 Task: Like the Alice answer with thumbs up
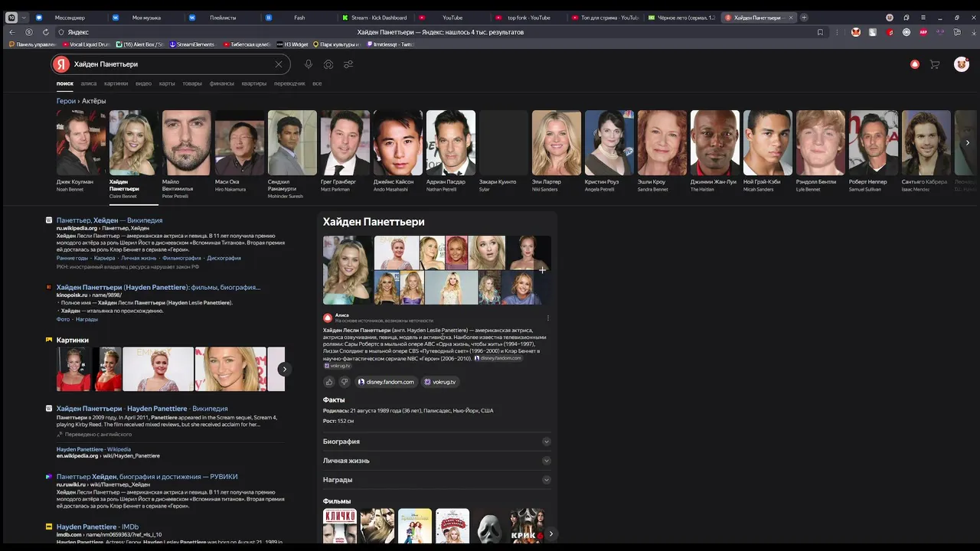click(x=329, y=382)
